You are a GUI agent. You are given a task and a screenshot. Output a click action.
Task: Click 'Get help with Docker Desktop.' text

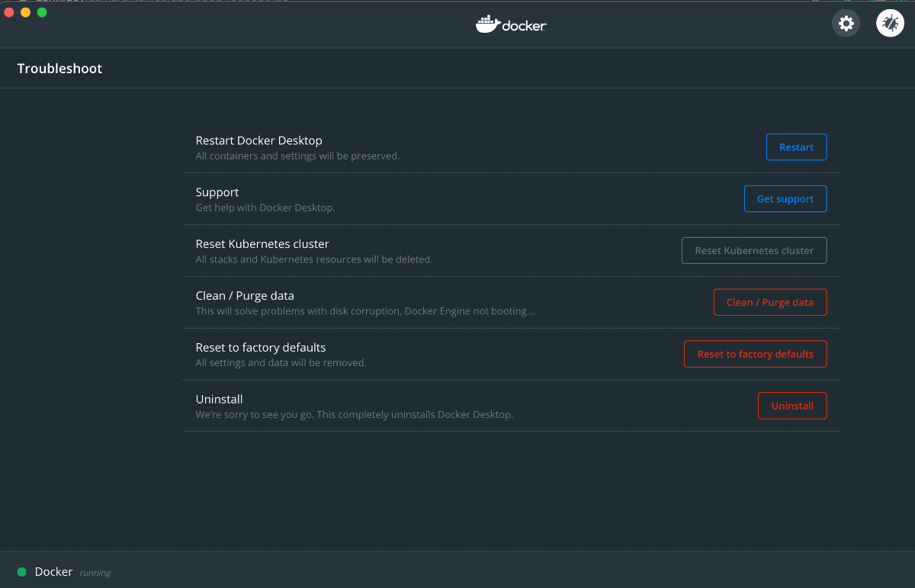click(x=265, y=207)
